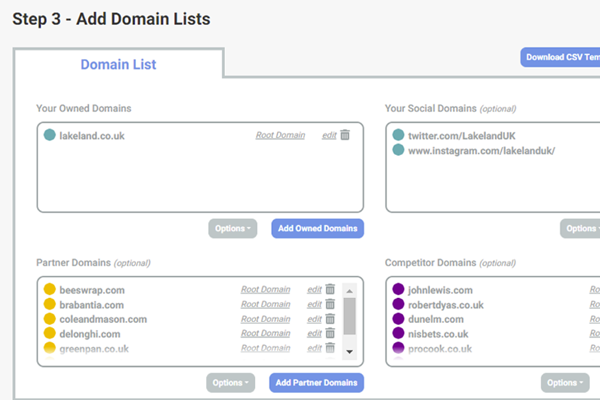
Task: Select johnlewis.com in Competitor Domains
Action: click(x=440, y=290)
